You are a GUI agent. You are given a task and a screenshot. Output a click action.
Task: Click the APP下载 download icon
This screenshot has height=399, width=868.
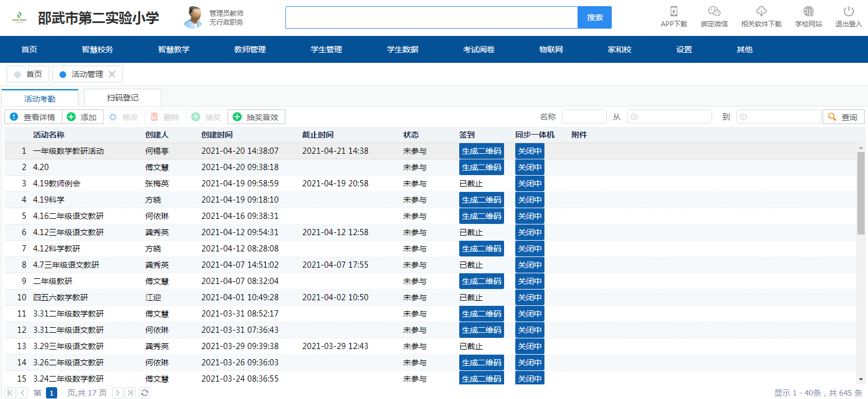tap(674, 11)
